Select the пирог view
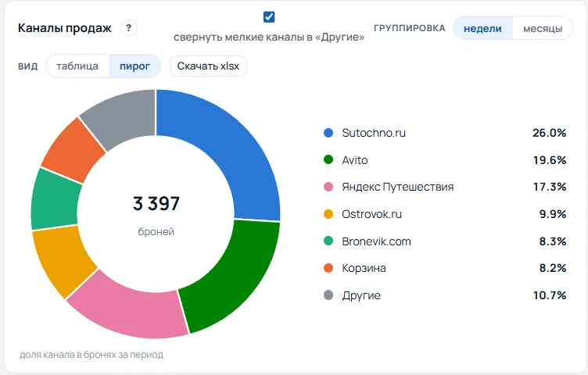This screenshot has width=588, height=375. coord(134,66)
